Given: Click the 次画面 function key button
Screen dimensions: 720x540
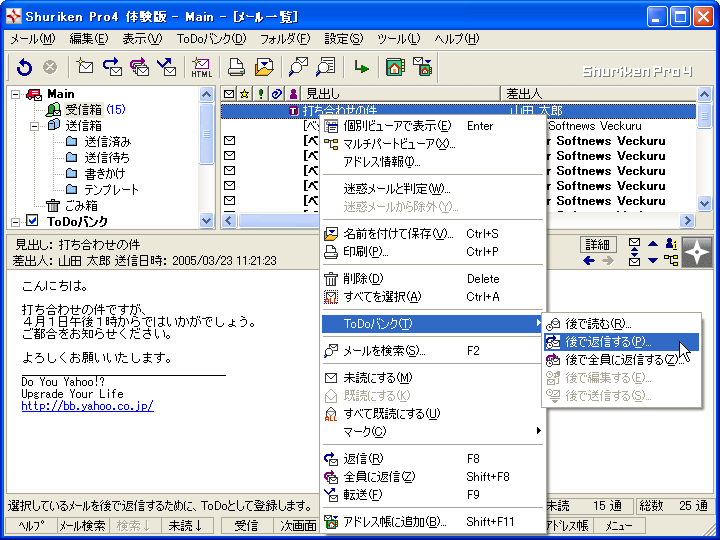Looking at the screenshot, I should tap(298, 525).
